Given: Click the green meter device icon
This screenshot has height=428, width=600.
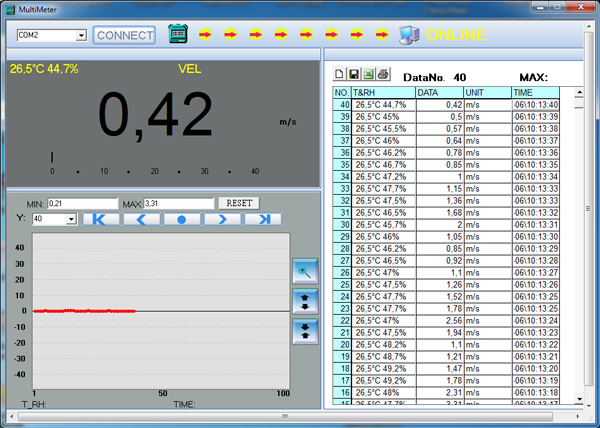Looking at the screenshot, I should pyautogui.click(x=178, y=35).
